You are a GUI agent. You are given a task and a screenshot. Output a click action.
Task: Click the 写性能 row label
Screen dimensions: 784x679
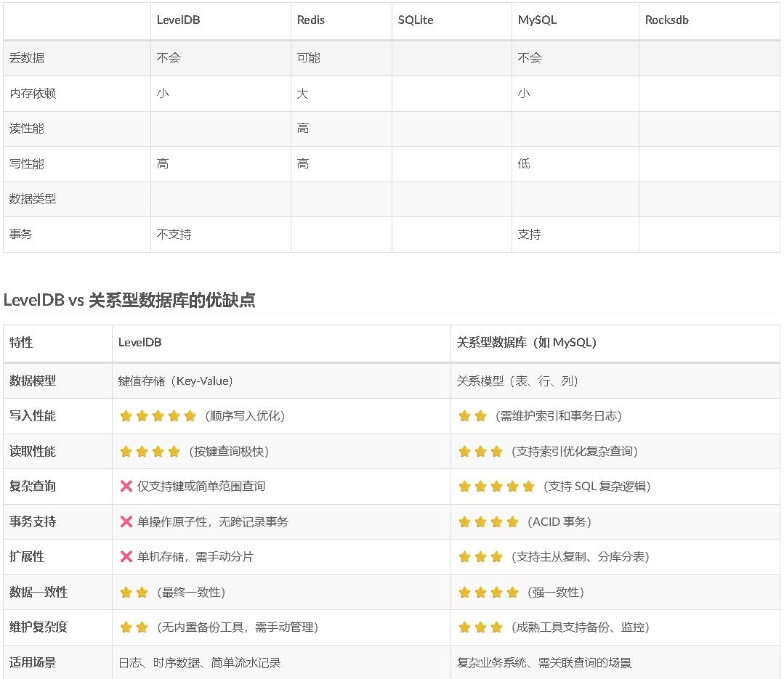pos(27,164)
